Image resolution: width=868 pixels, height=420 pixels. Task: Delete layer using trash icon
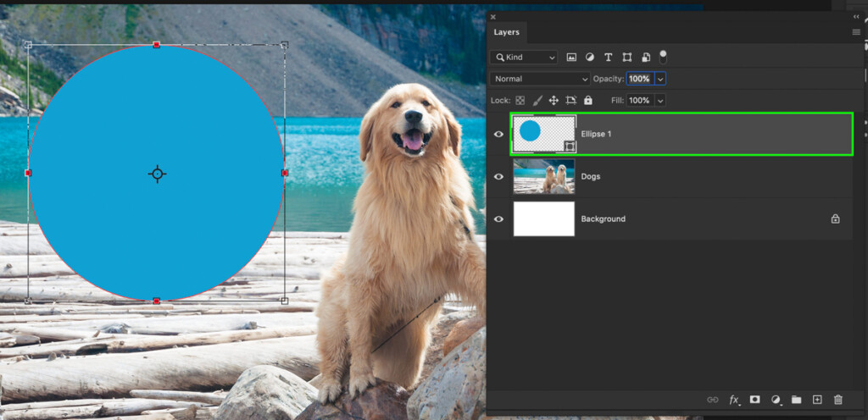coord(838,400)
